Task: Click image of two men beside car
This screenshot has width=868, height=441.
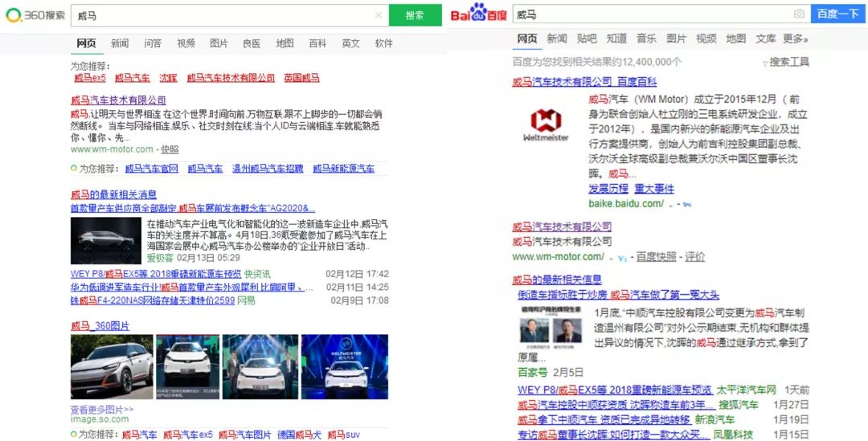Action: coord(260,366)
